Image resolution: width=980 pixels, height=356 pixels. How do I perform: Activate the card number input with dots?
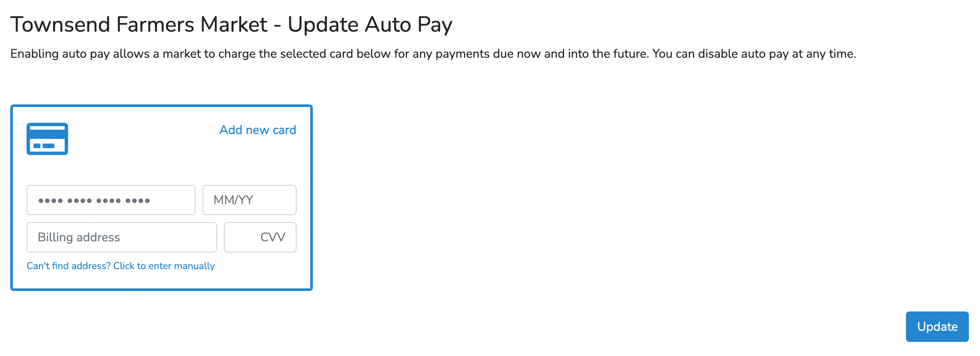111,200
